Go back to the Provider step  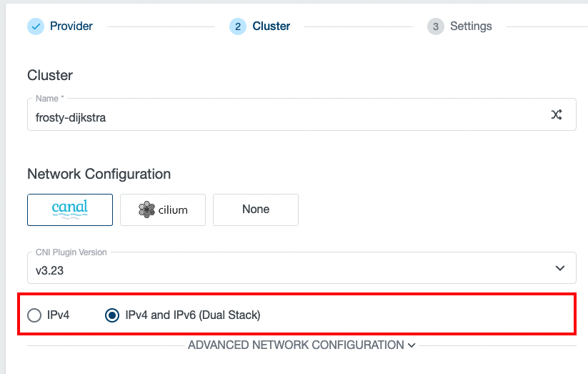pos(71,26)
